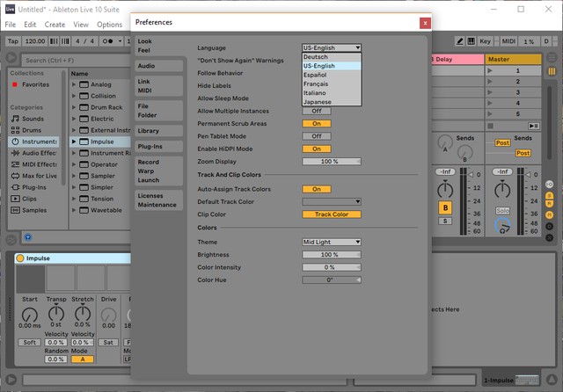Image resolution: width=563 pixels, height=392 pixels.
Task: Toggle the computer MIDI keyboard icon
Action: click(x=470, y=41)
